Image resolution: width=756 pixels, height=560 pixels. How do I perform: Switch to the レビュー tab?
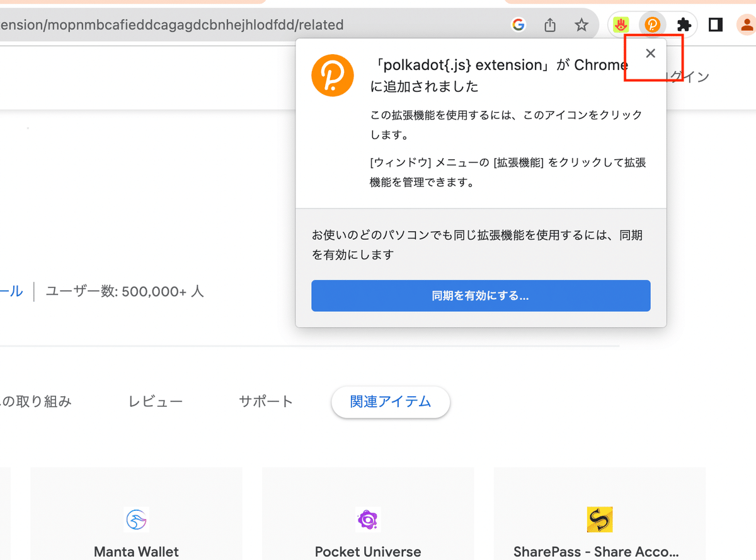[156, 401]
